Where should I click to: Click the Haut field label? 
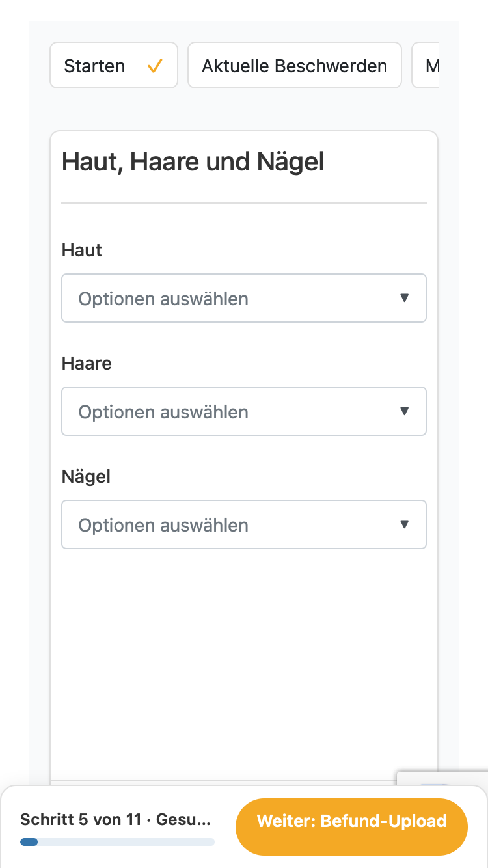82,250
